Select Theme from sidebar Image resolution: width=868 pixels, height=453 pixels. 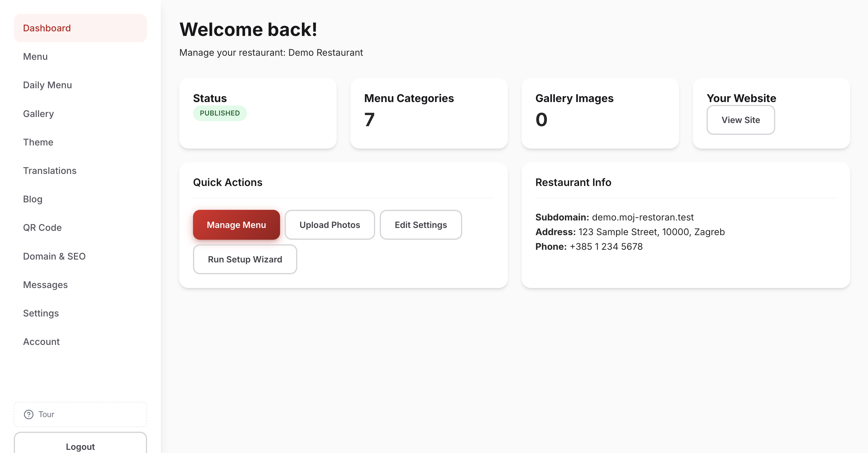(x=38, y=142)
